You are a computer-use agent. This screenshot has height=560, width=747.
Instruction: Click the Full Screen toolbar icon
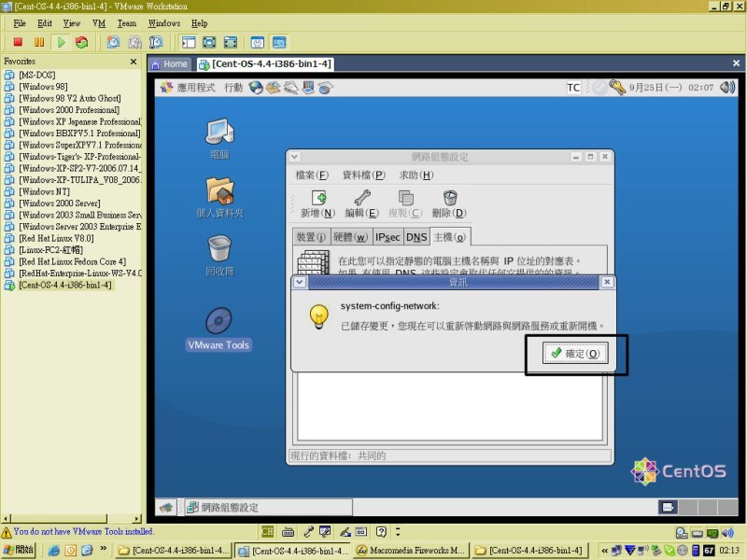209,42
